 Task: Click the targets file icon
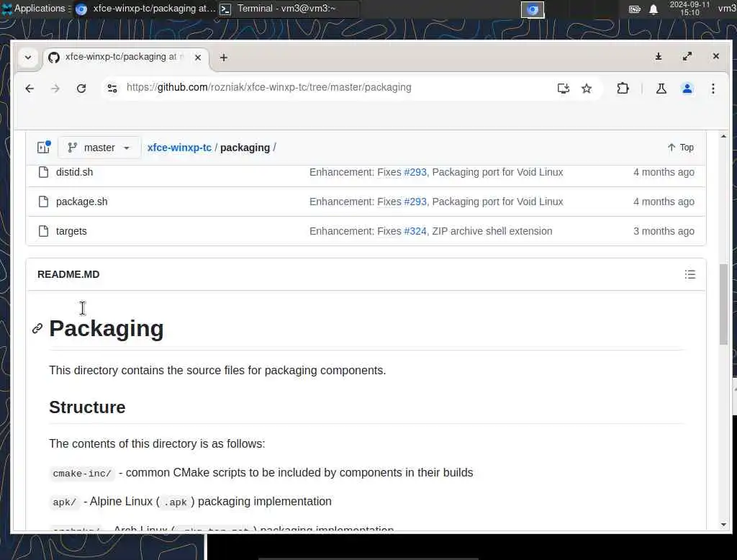click(44, 231)
